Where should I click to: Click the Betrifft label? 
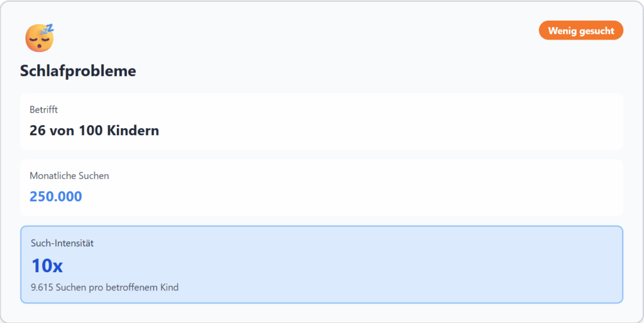coord(44,110)
